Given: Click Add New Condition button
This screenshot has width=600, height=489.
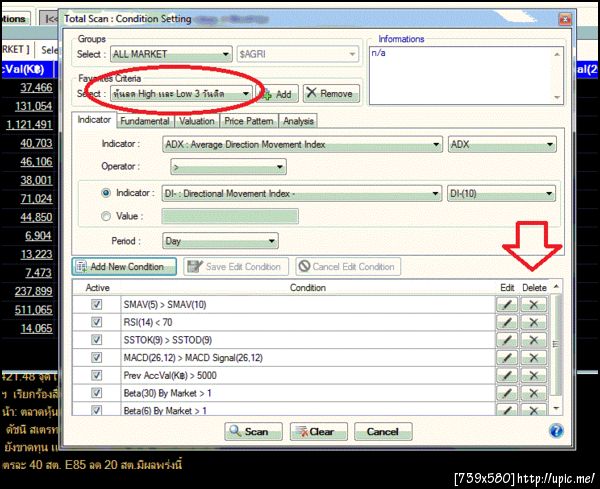Looking at the screenshot, I should pos(124,266).
